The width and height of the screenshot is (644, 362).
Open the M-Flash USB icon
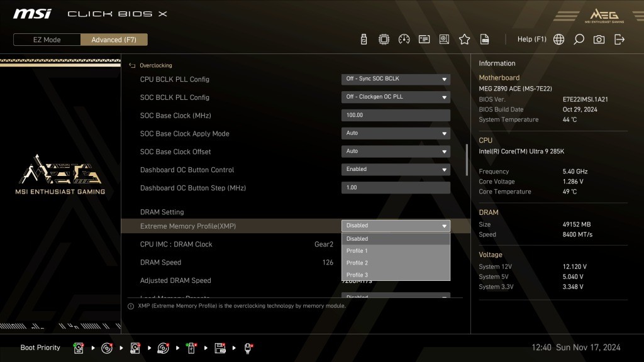coord(364,40)
